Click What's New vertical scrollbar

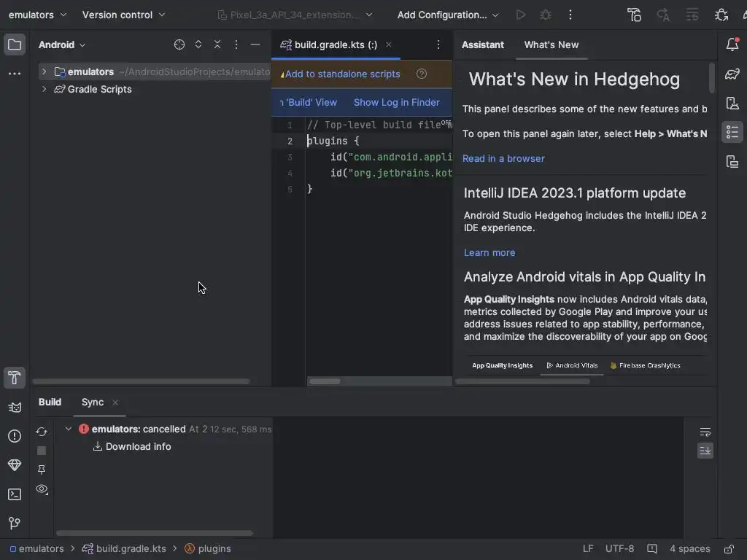point(712,78)
